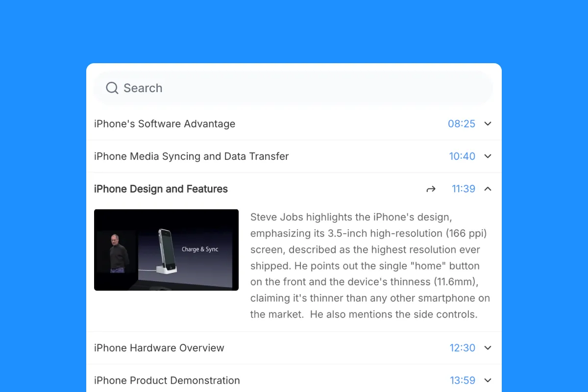Expand the iPhone Product Demonstration chapter

[488, 380]
